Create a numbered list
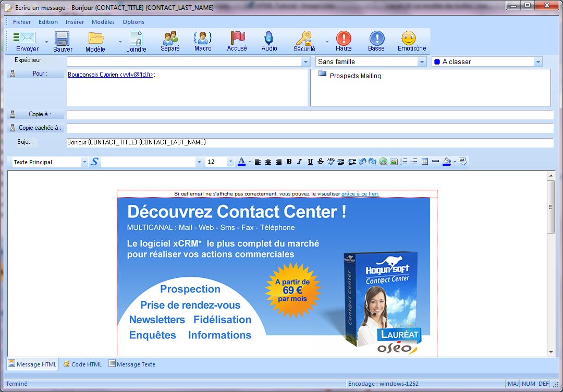Viewport: 563px width, 392px height. [404, 162]
